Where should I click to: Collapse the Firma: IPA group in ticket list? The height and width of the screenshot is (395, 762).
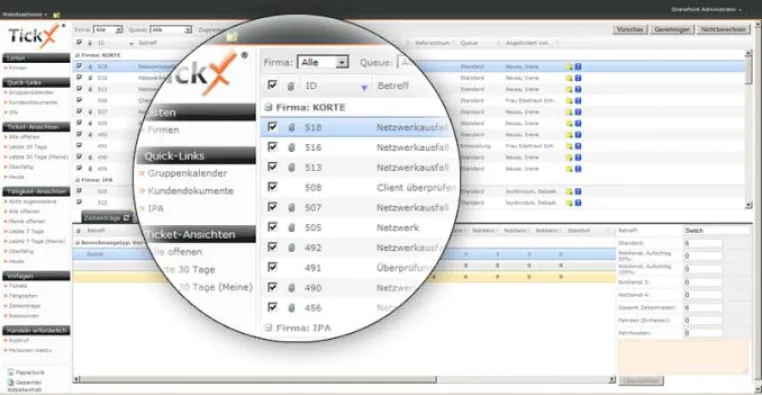(x=77, y=180)
